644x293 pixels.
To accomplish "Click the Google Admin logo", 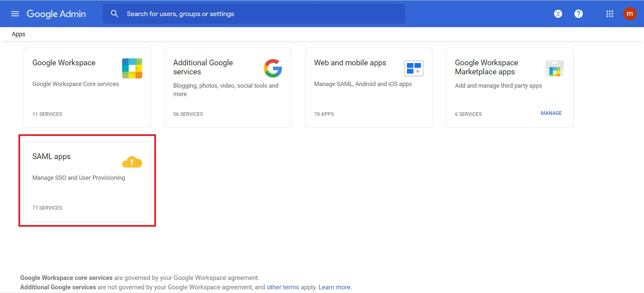I will point(56,14).
